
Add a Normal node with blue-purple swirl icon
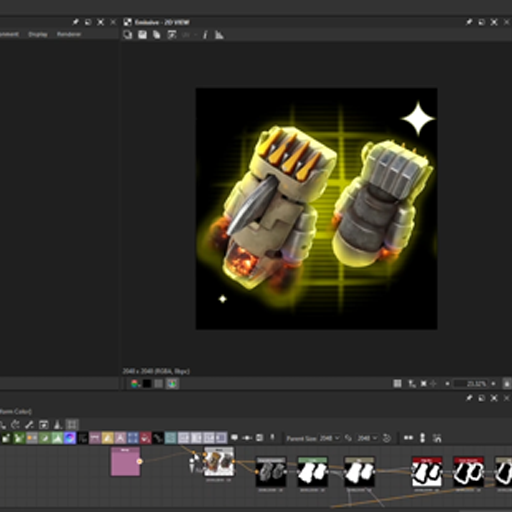[x=70, y=438]
